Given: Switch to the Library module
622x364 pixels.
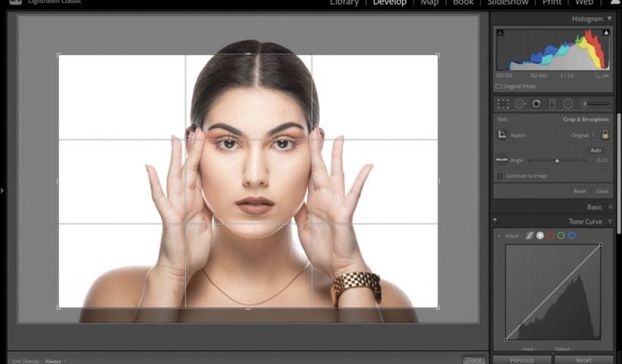Looking at the screenshot, I should click(x=344, y=3).
